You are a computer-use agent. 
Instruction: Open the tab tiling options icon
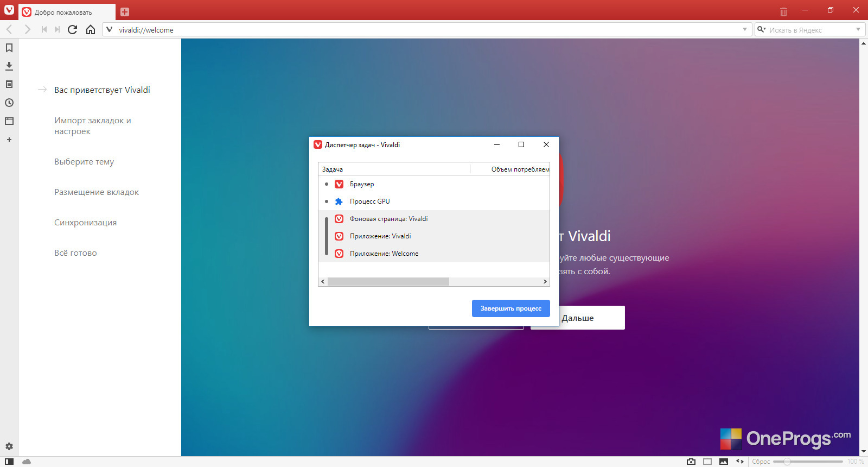[x=707, y=462]
